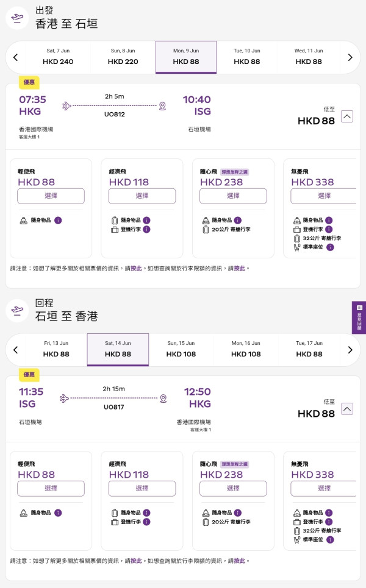366x588 pixels.
Task: Choose 無憂飛 HKD 338 fare for outbound flight
Action: tap(323, 196)
